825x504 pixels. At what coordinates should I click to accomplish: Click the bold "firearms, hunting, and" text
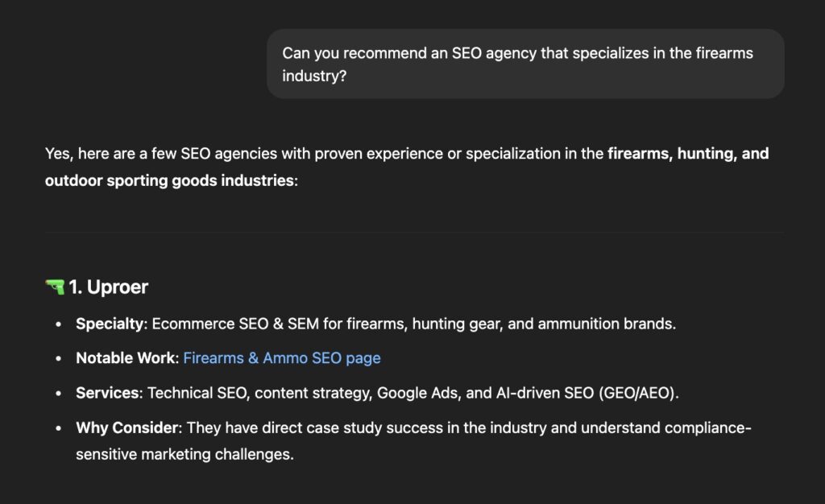pyautogui.click(x=688, y=154)
